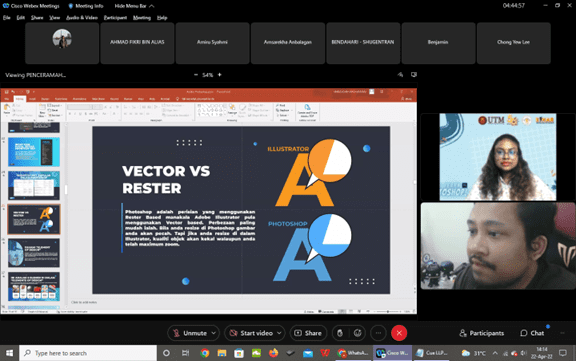Viewport: 576px width, 361px height.
Task: Click the raise hand icon
Action: tap(340, 333)
